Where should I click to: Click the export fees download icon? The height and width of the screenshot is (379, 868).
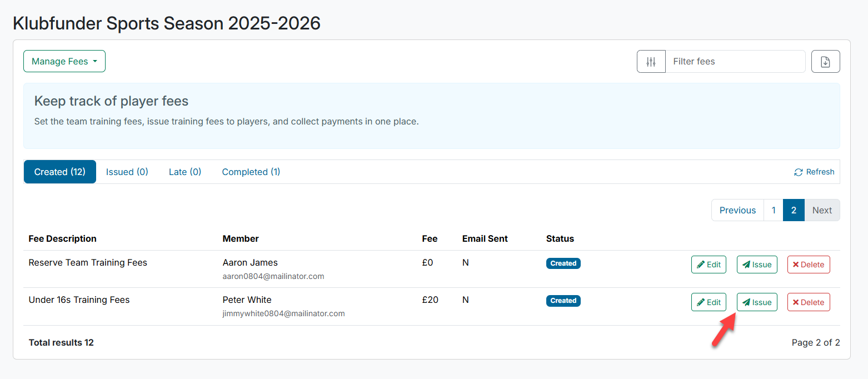tap(826, 61)
